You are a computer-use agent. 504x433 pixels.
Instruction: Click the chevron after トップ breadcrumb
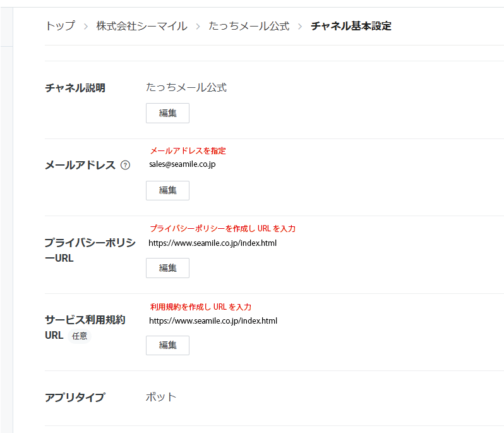coord(86,27)
